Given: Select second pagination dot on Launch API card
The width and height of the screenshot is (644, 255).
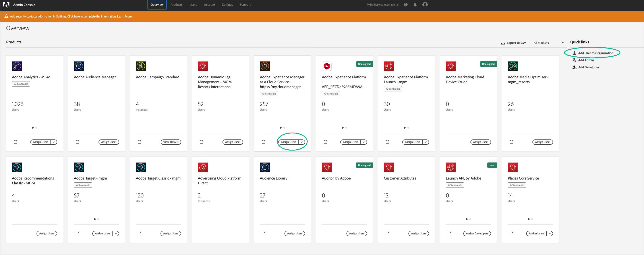Looking at the screenshot, I should 470,219.
